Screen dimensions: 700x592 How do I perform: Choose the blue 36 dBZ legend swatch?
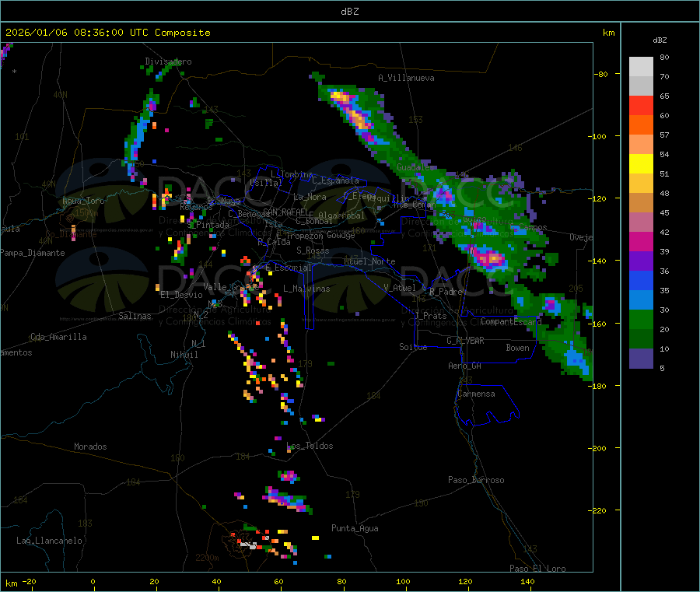(x=641, y=280)
